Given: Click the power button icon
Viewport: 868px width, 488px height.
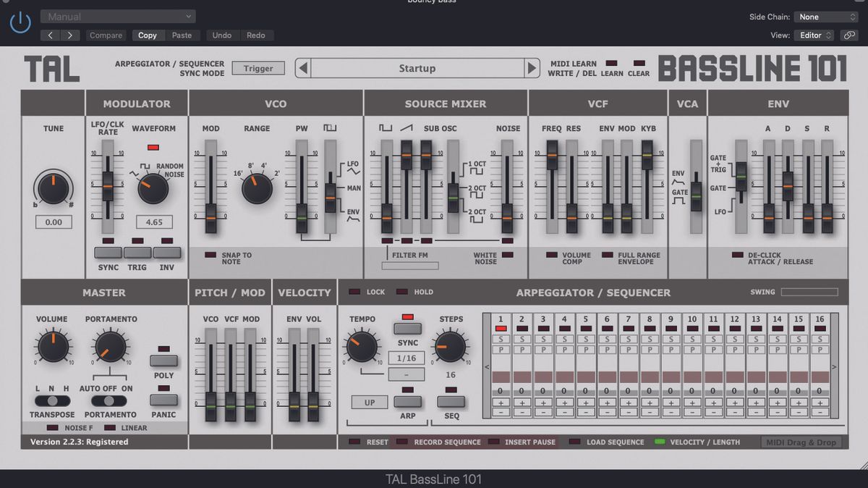Looking at the screenshot, I should click(x=20, y=21).
